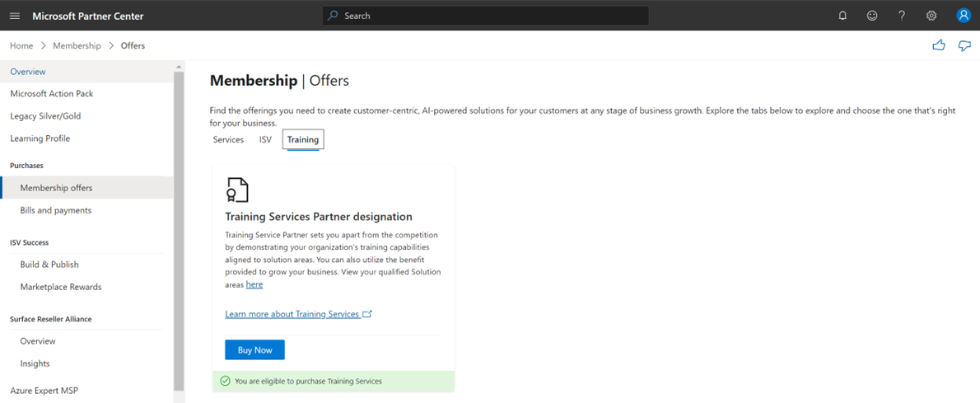Click the thumbs down icon
980x403 pixels.
pos(964,46)
